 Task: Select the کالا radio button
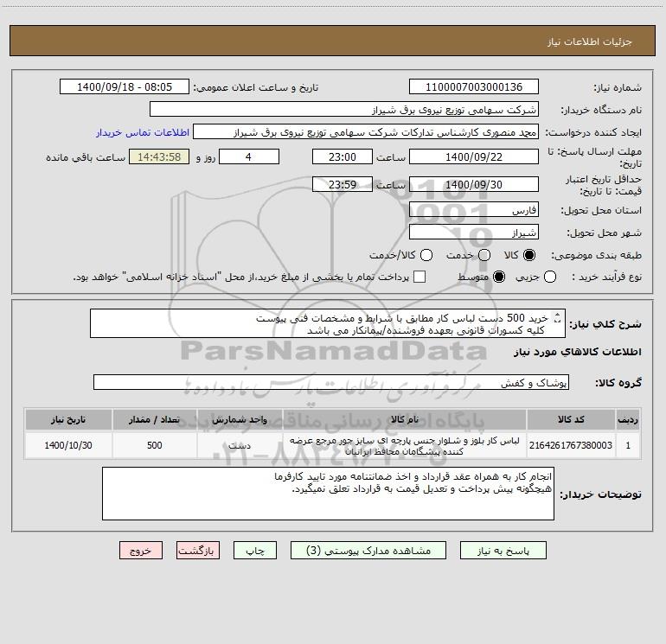click(529, 255)
